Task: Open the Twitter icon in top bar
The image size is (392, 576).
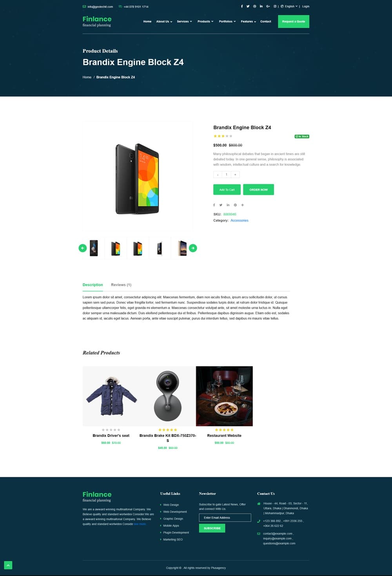Action: tap(248, 6)
